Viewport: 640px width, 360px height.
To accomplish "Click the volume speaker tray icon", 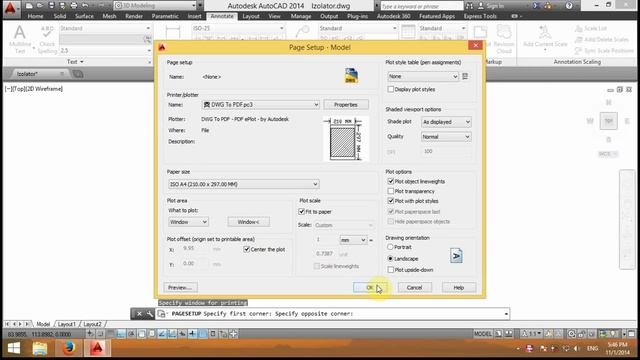I will point(576,349).
